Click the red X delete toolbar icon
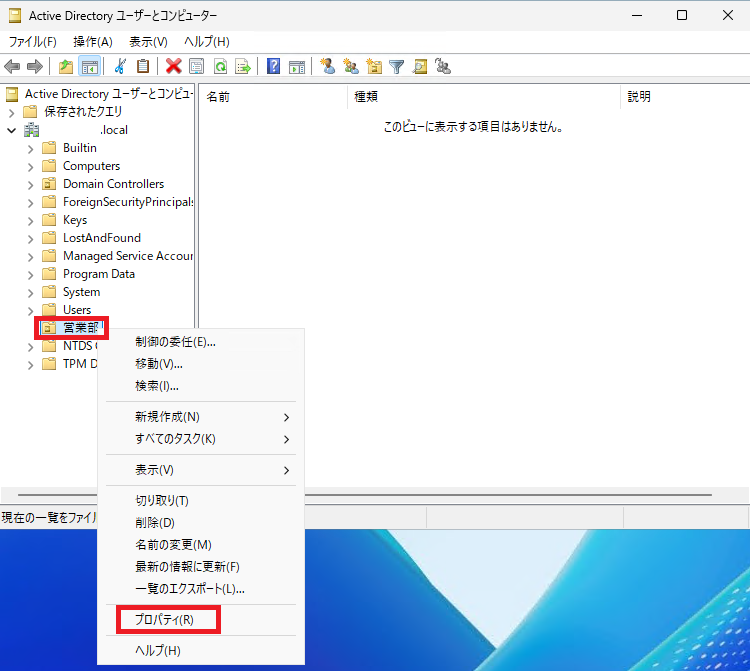The image size is (750, 671). [x=173, y=67]
